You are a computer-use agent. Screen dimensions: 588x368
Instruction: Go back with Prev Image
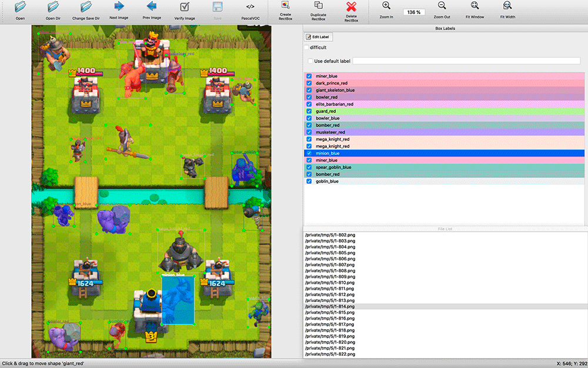point(152,6)
